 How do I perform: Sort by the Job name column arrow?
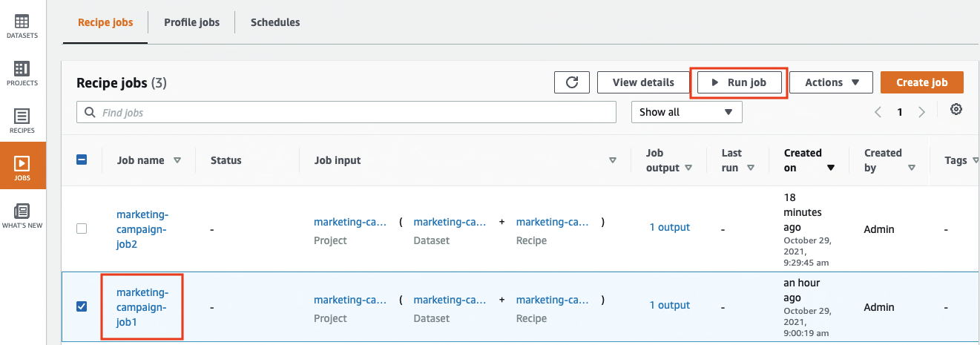177,160
